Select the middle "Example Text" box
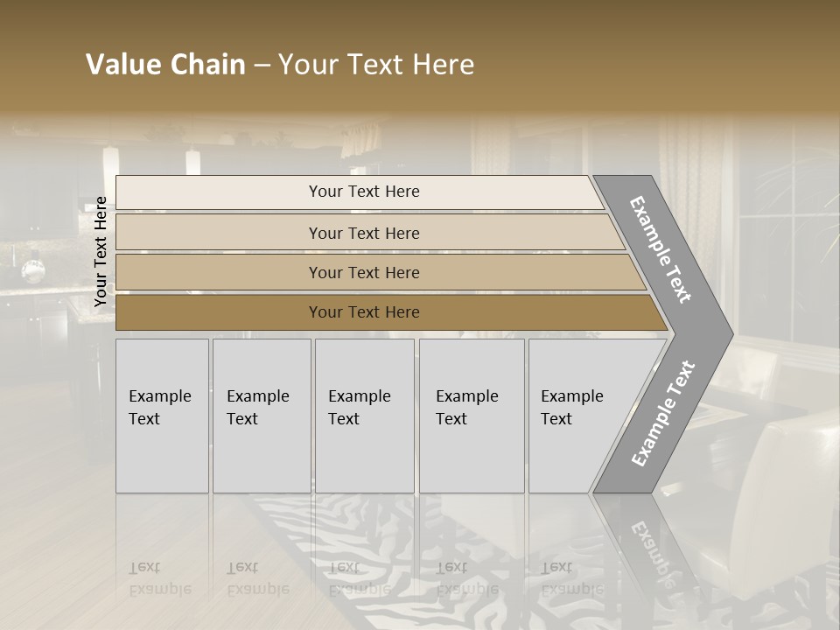Viewport: 840px width, 630px height. tap(364, 416)
